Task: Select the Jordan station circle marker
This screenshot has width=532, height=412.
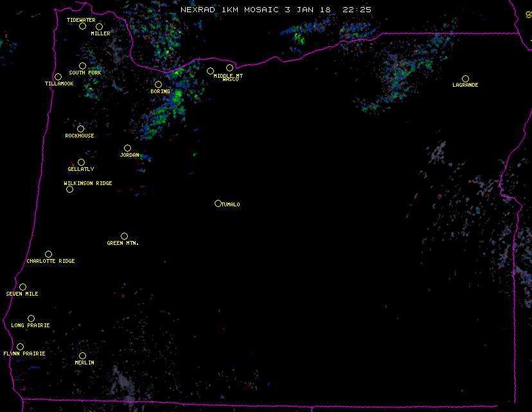Action: (x=127, y=148)
